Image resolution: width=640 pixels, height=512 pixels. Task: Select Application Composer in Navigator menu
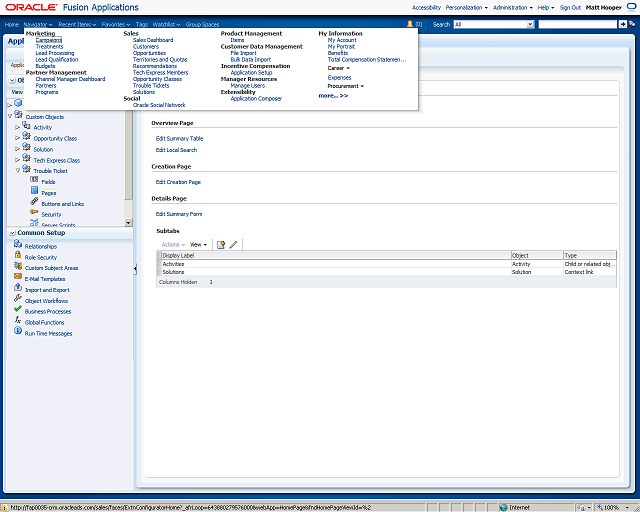pos(256,98)
